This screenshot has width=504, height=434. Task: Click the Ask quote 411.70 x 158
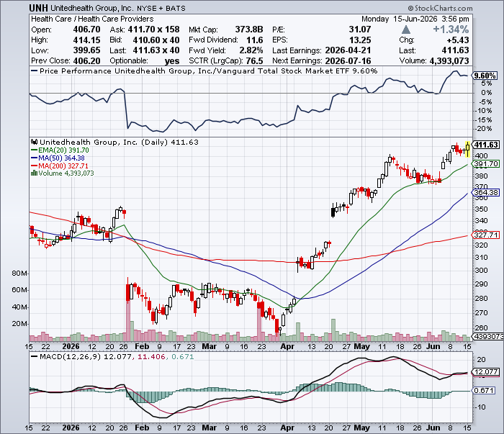[x=153, y=30]
